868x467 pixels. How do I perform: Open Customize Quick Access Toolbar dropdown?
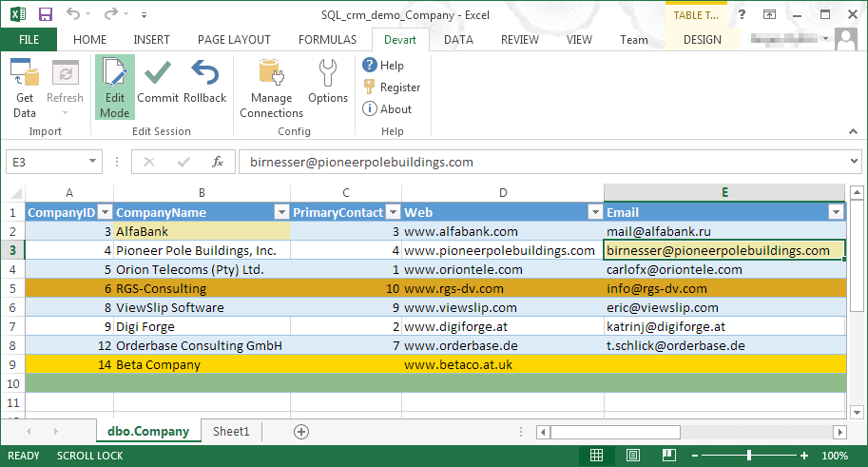click(x=144, y=15)
